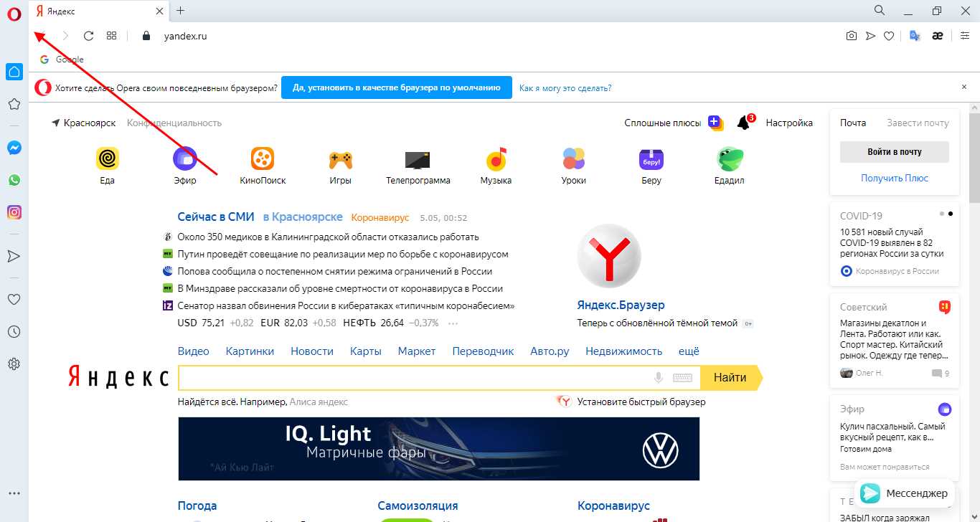
Task: Open My Flow in the sidebar
Action: tap(14, 256)
